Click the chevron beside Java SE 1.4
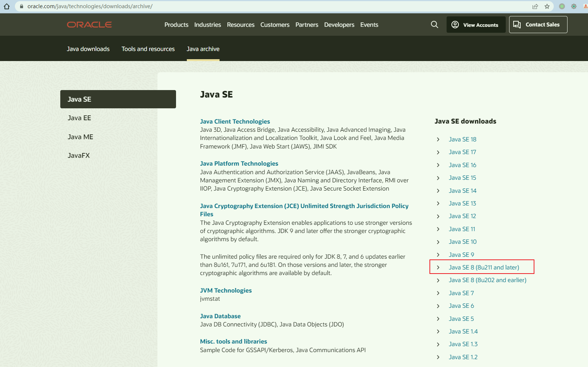588x367 pixels. (x=438, y=331)
